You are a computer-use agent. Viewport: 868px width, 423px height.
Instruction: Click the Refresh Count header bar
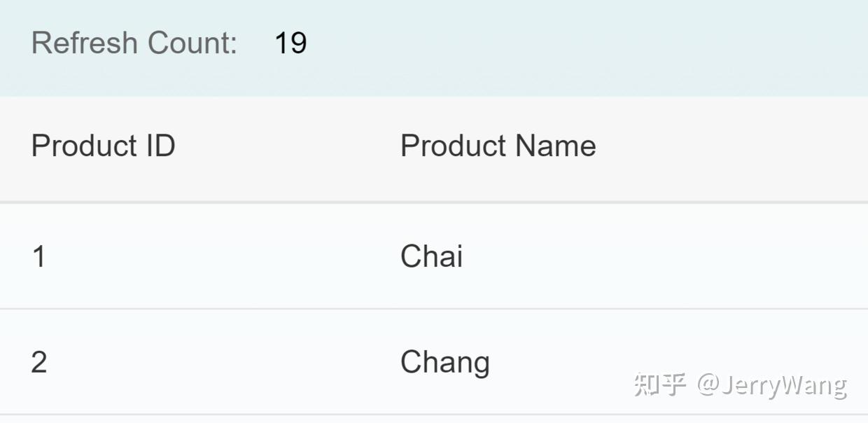[434, 46]
